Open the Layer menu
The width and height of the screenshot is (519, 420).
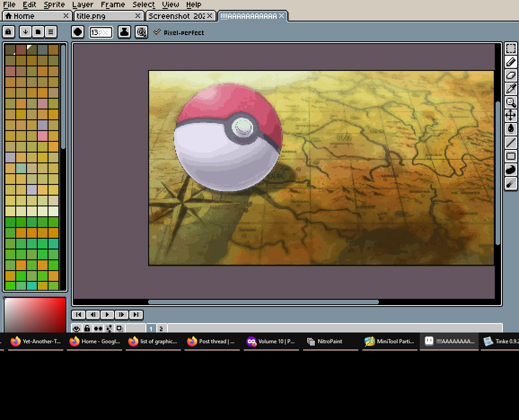tap(83, 4)
